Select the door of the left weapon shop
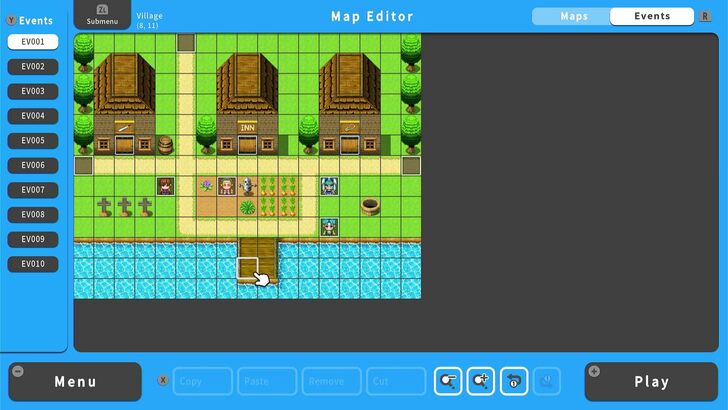Image resolution: width=728 pixels, height=410 pixels. point(124,145)
